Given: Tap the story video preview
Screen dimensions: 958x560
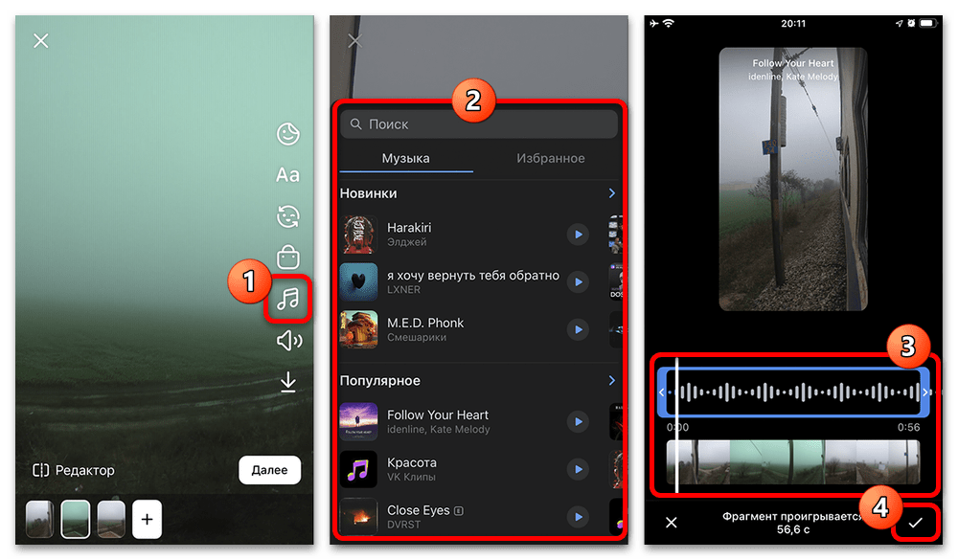Looking at the screenshot, I should (793, 179).
